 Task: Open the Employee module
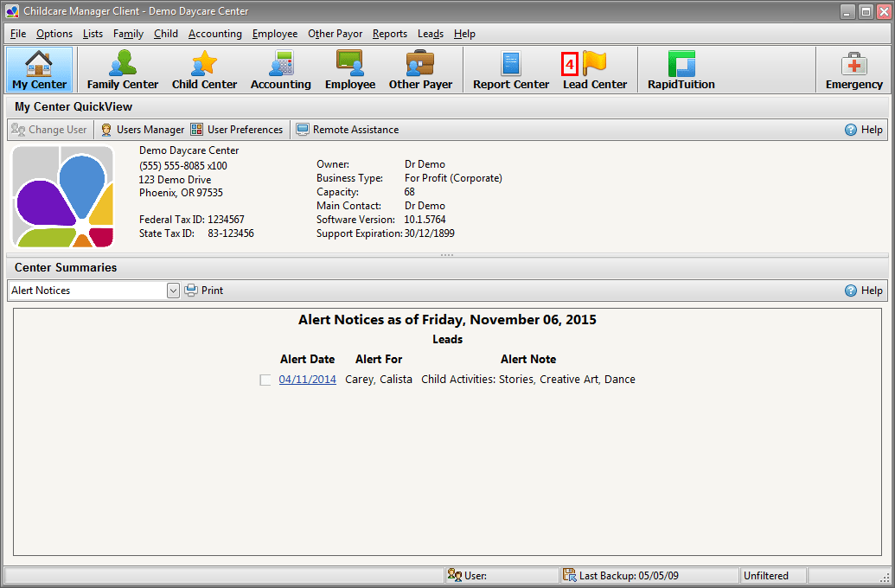point(350,70)
